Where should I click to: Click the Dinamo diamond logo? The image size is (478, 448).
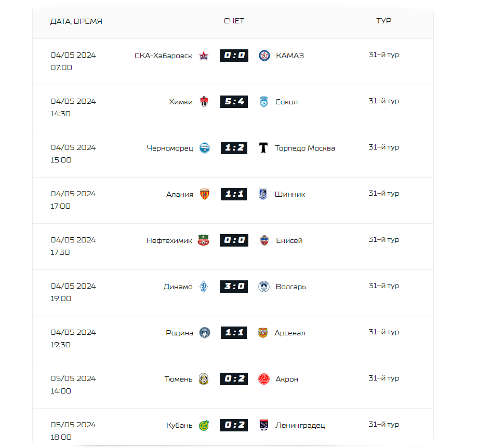pos(204,287)
